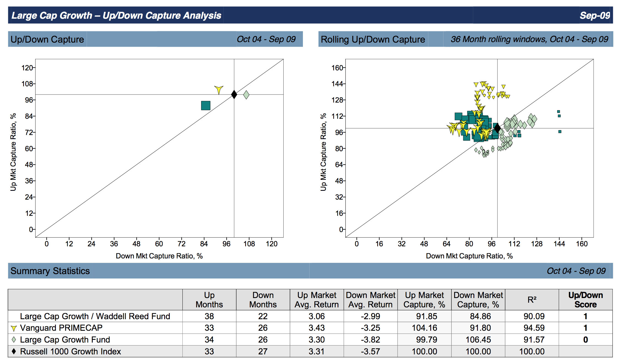
Task: Click the Up/Down Capture section header
Action: [x=47, y=39]
